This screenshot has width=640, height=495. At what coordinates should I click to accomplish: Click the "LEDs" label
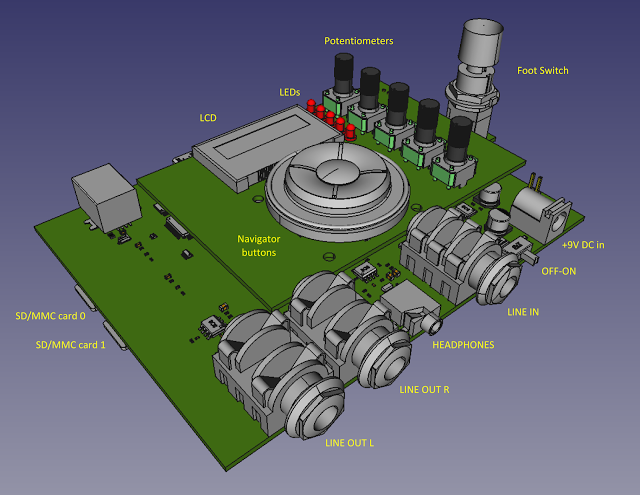[290, 91]
